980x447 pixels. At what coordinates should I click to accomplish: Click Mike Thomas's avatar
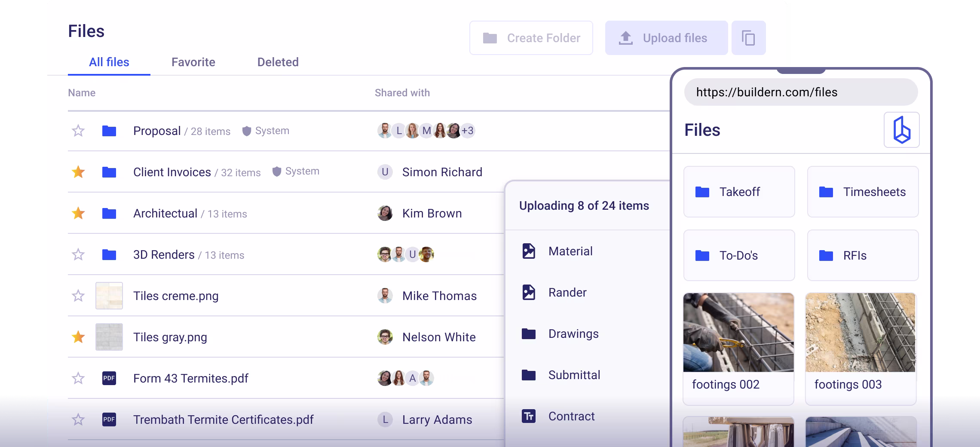tap(385, 296)
